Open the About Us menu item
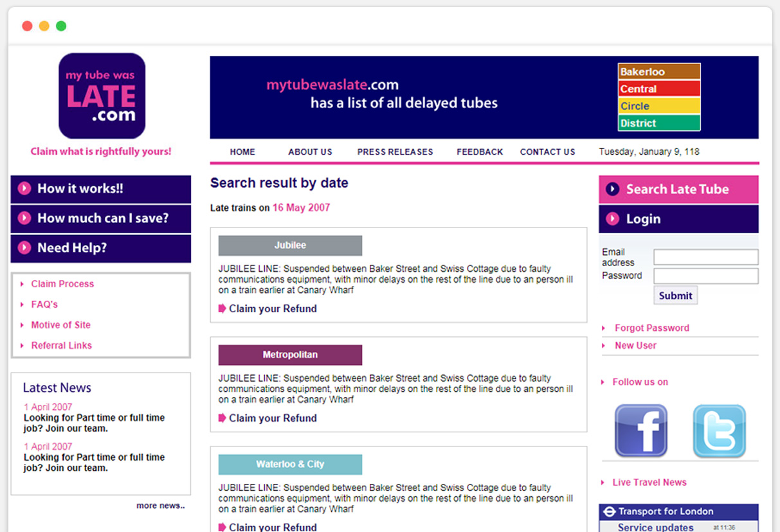 [310, 152]
